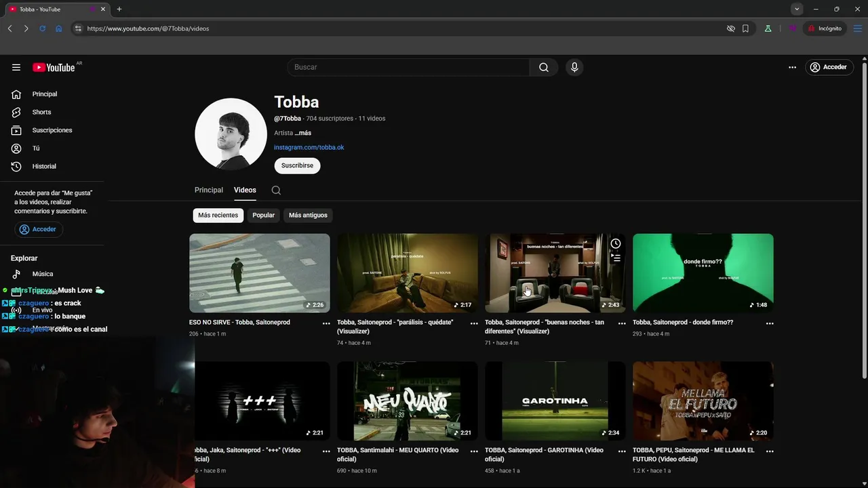Click the Incógnito profile button

[x=825, y=28]
